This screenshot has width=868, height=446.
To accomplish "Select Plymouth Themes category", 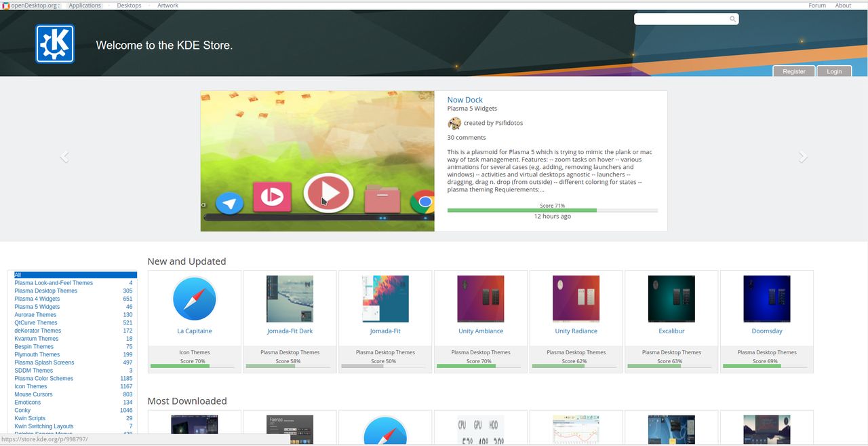I will [37, 354].
